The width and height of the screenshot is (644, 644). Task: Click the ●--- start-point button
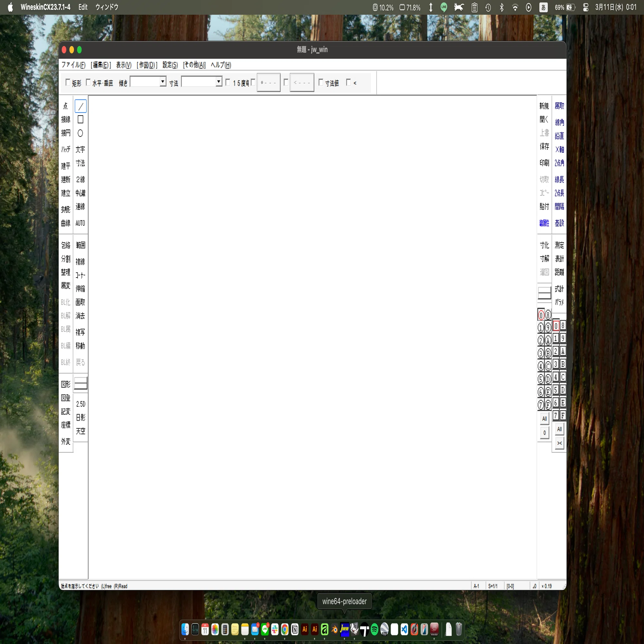pyautogui.click(x=269, y=82)
